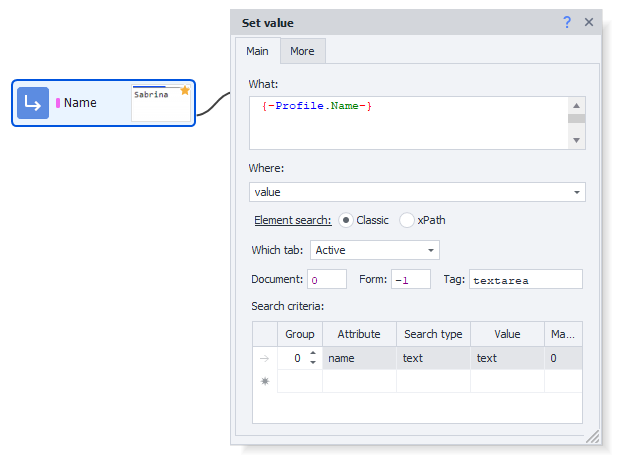The width and height of the screenshot is (620, 466).
Task: Click the Tag input field containing textarea
Action: [525, 280]
